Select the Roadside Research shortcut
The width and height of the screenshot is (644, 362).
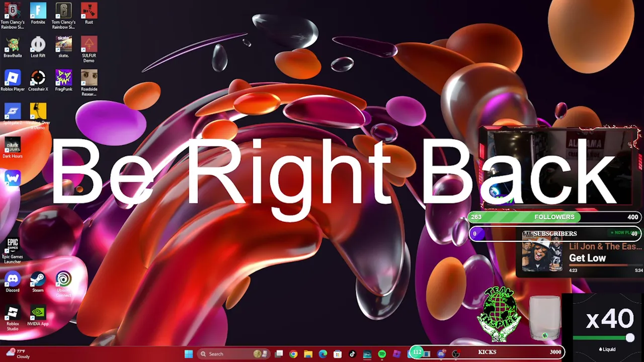pos(89,83)
